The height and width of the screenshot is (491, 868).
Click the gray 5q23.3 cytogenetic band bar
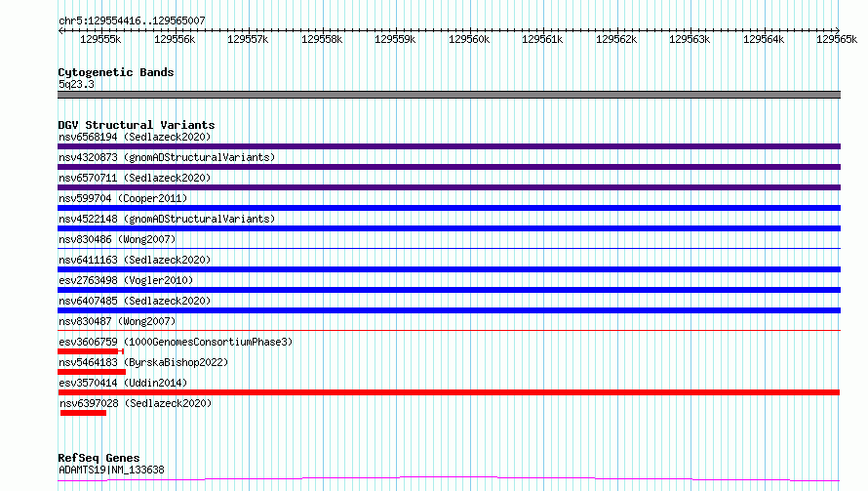tap(449, 95)
